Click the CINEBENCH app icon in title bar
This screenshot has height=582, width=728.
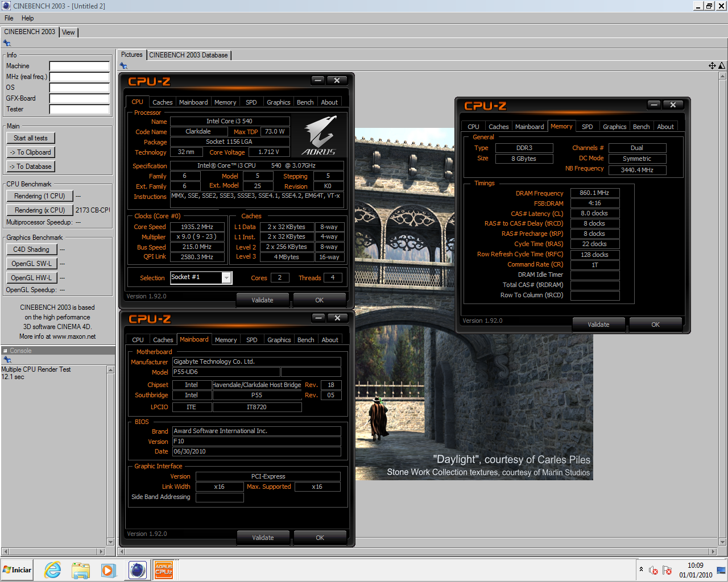tap(6, 6)
